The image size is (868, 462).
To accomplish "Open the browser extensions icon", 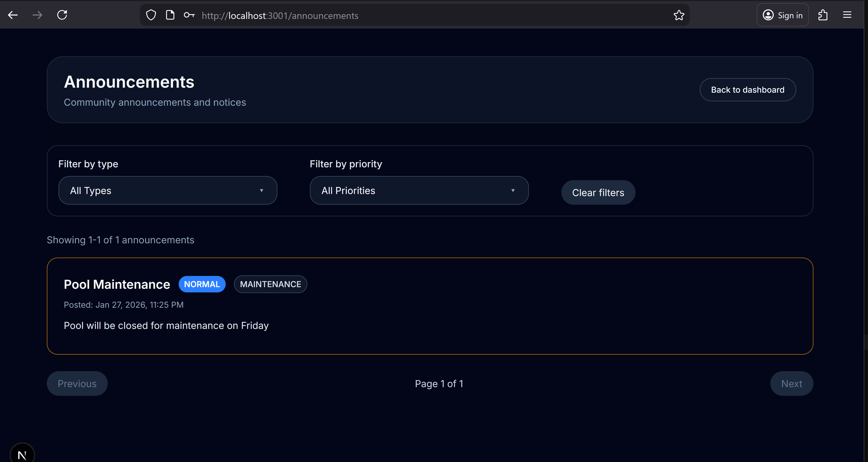I will (823, 15).
